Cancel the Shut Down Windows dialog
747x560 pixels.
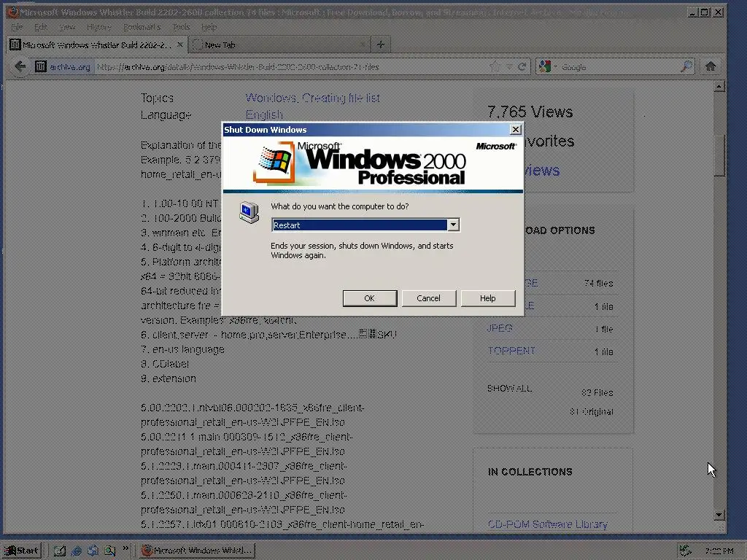click(x=428, y=298)
